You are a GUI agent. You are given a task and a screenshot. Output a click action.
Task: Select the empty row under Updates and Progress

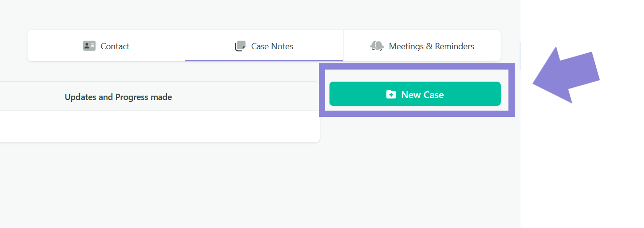[x=159, y=127]
